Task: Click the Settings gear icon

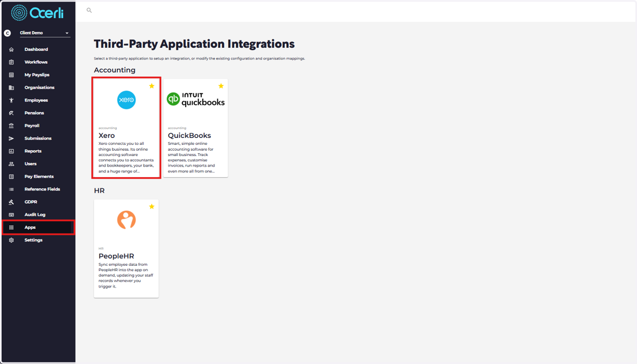Action: coord(11,240)
